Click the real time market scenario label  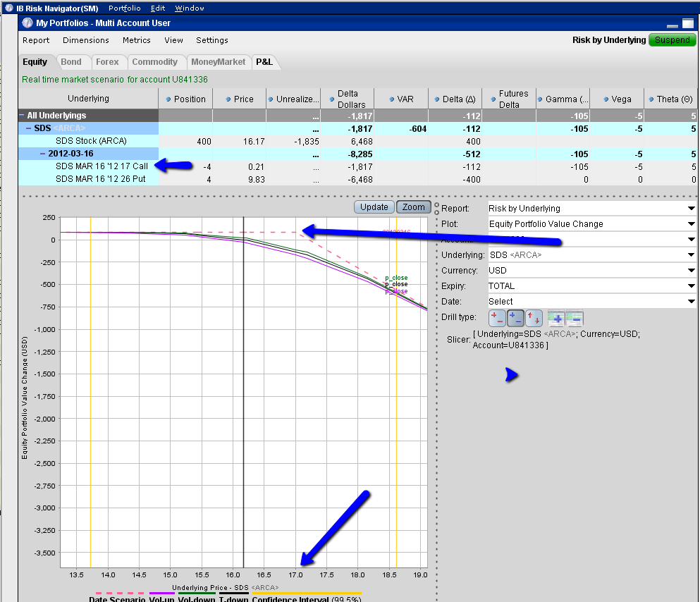115,80
